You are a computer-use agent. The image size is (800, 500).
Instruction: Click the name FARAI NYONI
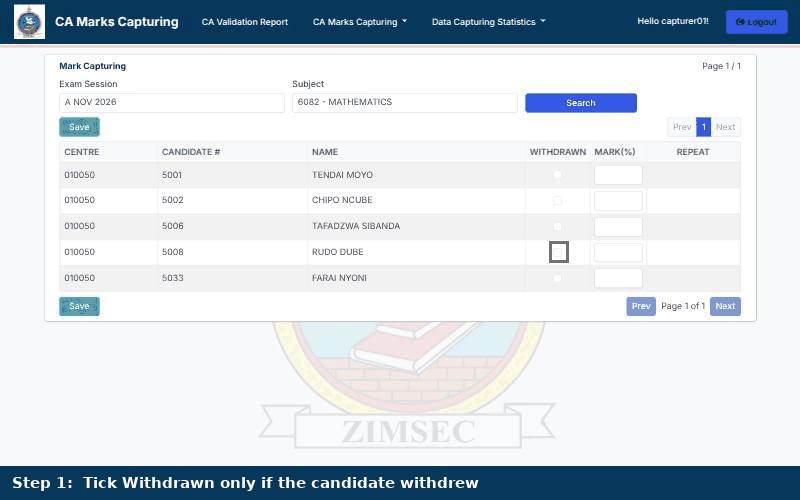coord(339,278)
